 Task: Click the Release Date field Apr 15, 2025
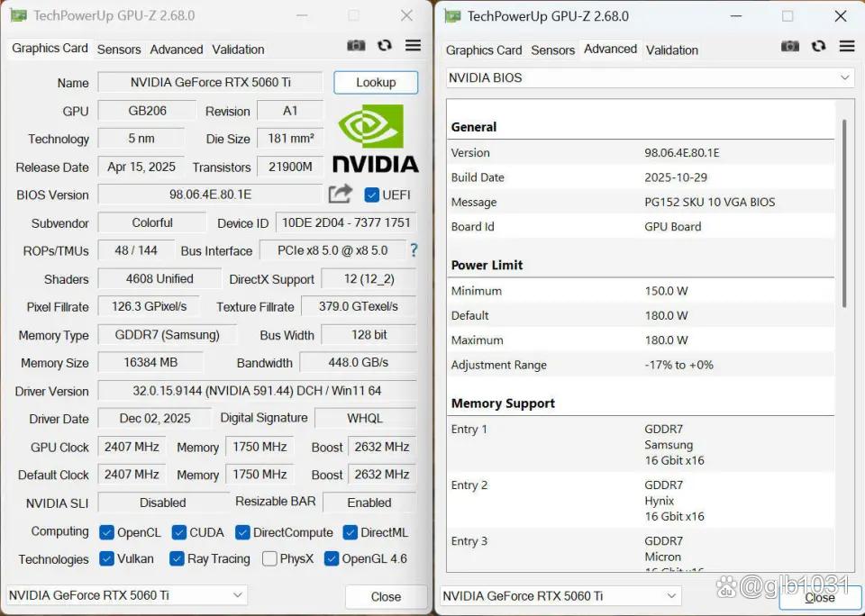tap(141, 167)
